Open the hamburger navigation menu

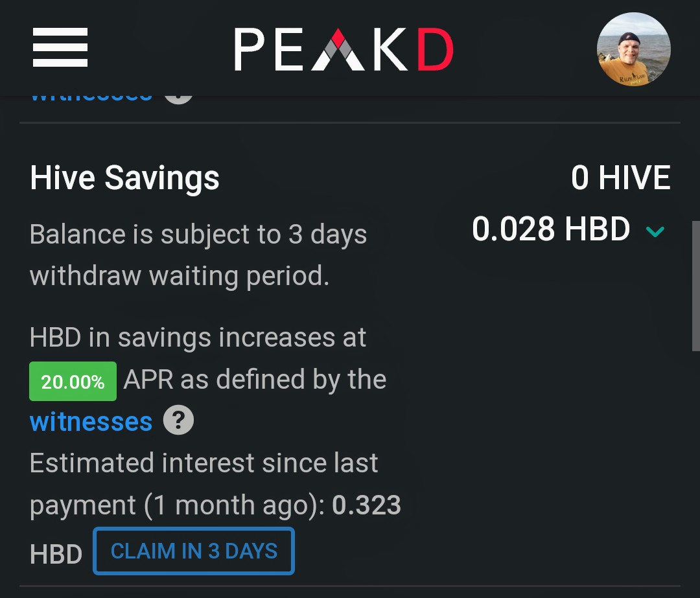60,47
